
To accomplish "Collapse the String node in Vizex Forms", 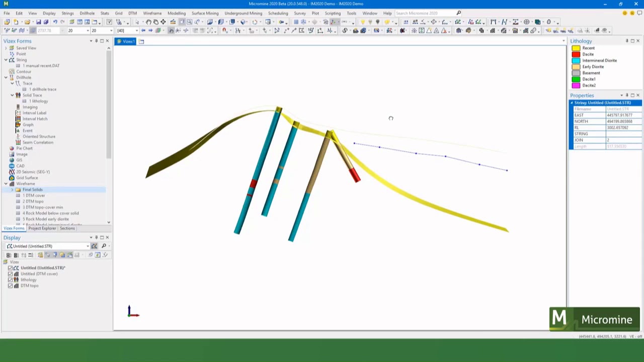I will pyautogui.click(x=6, y=60).
